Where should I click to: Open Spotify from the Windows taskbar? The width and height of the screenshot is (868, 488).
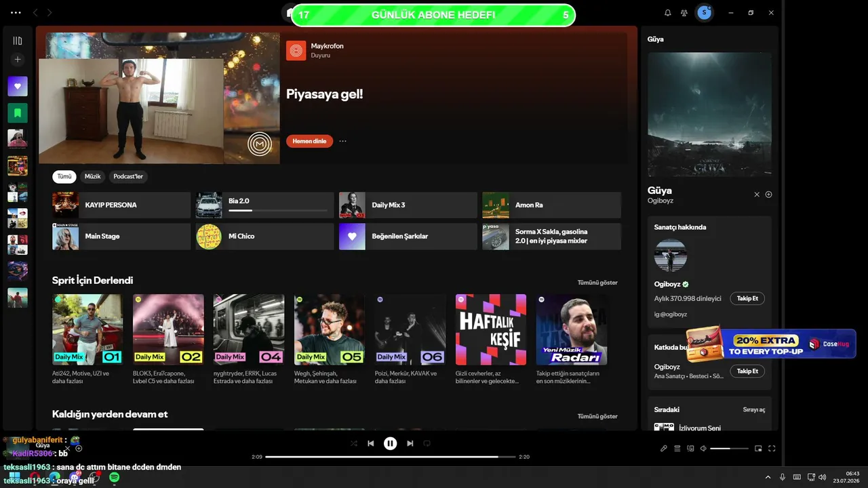[x=115, y=478]
